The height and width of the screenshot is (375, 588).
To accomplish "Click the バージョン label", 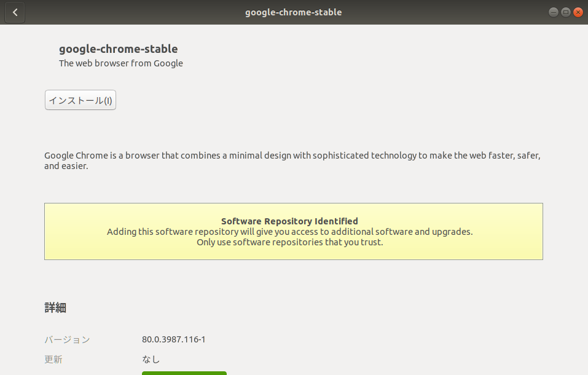I will pos(67,339).
